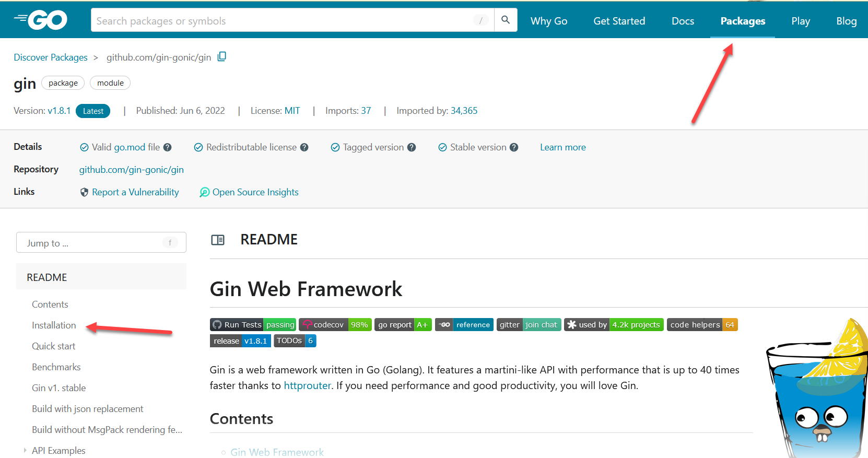This screenshot has width=868, height=458.
Task: Click the README section icon beside heading
Action: [218, 240]
